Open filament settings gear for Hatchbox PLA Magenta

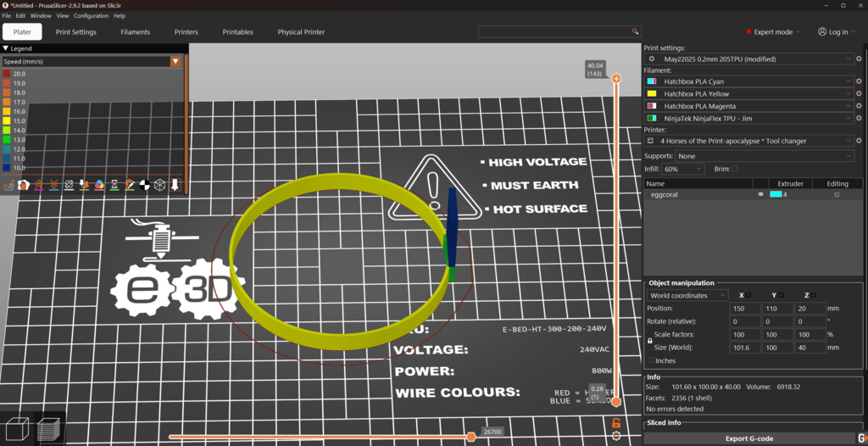pos(860,106)
